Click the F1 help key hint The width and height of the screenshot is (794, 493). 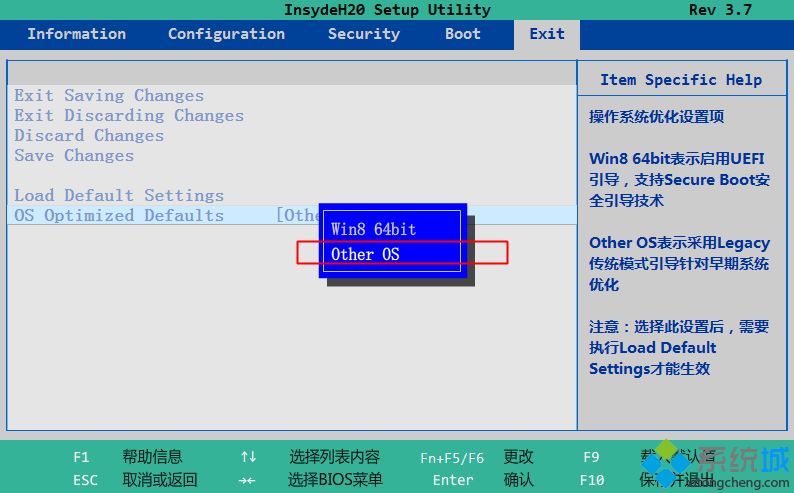tap(82, 457)
